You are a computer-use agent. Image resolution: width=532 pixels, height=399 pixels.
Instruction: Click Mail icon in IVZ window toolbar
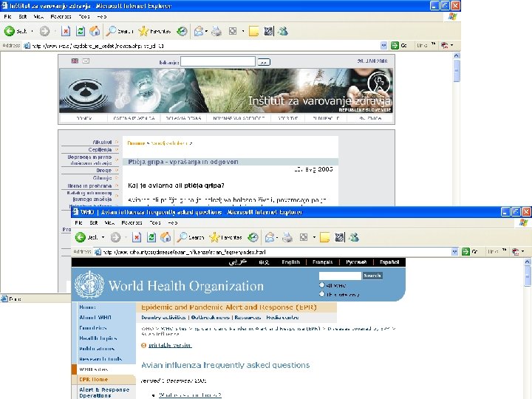coord(199,31)
